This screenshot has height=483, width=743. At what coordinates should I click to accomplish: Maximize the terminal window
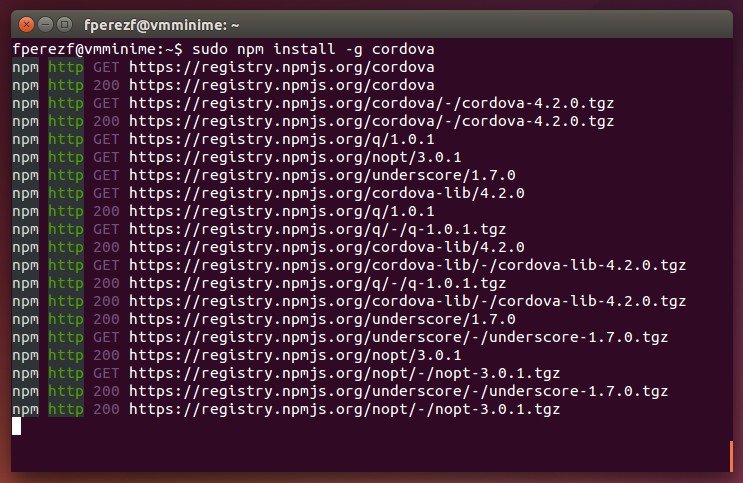(x=64, y=24)
